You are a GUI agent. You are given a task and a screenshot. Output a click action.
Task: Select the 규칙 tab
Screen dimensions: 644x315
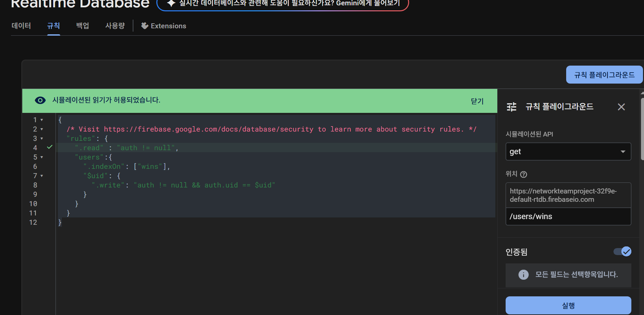[54, 26]
